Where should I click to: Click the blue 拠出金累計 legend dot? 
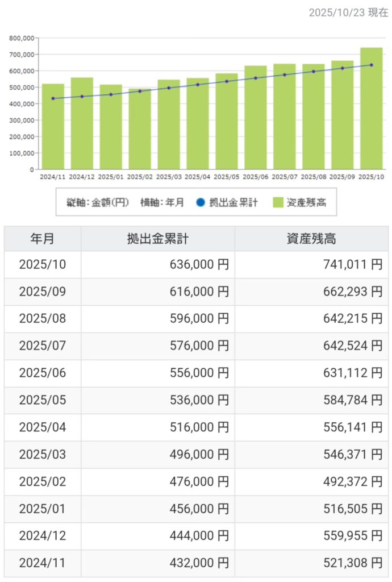point(199,203)
